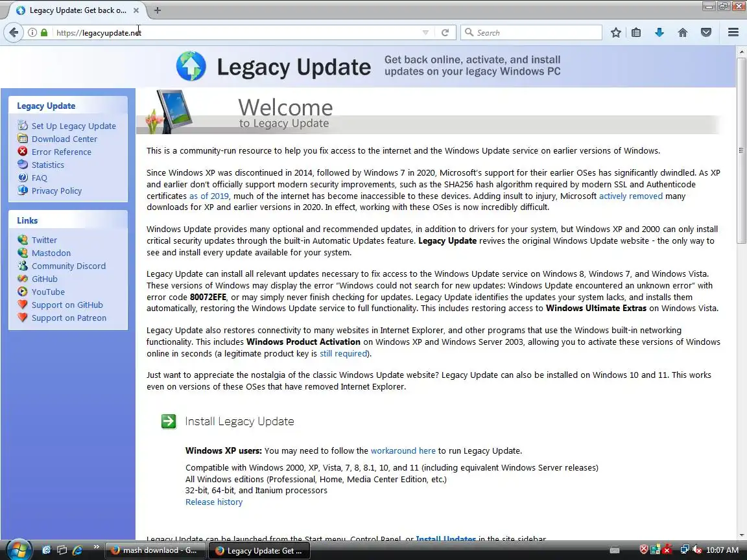Go to the Firefox home page icon
Screen dimensions: 747x560
coord(683,32)
